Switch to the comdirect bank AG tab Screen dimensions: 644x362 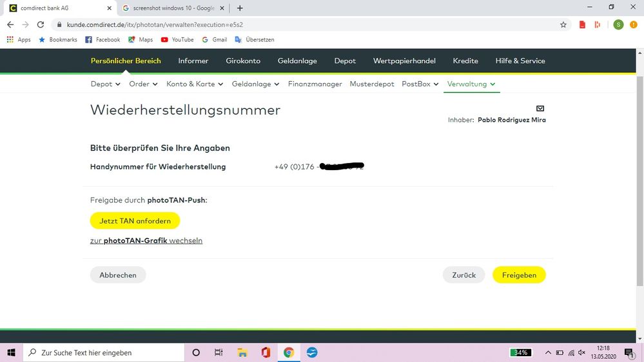[60, 8]
